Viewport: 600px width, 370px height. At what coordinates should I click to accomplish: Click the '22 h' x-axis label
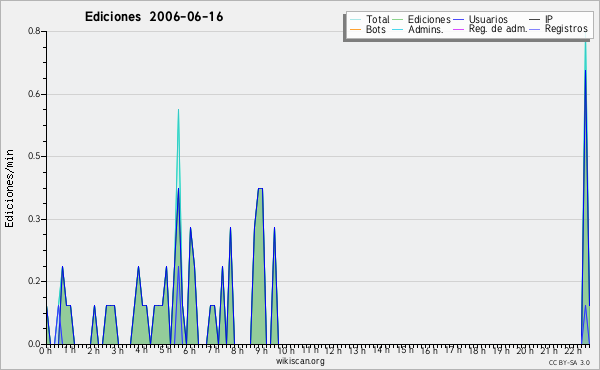pyautogui.click(x=573, y=351)
